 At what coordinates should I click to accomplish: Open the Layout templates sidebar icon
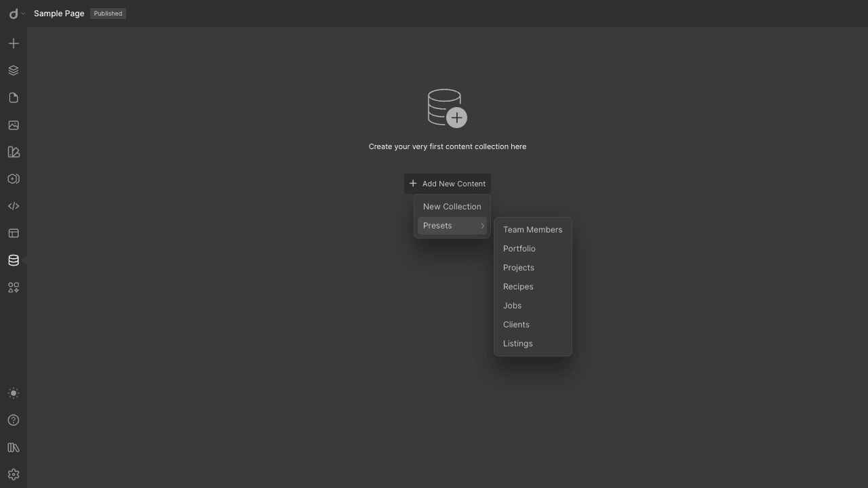pyautogui.click(x=14, y=233)
